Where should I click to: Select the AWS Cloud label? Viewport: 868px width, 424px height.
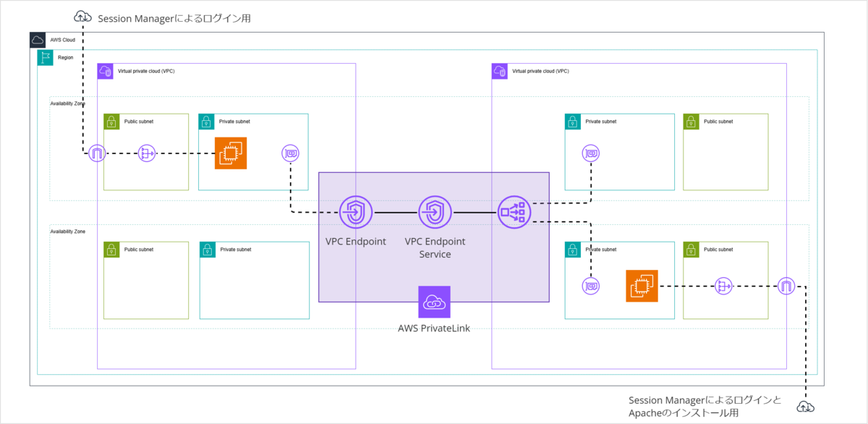tap(63, 40)
